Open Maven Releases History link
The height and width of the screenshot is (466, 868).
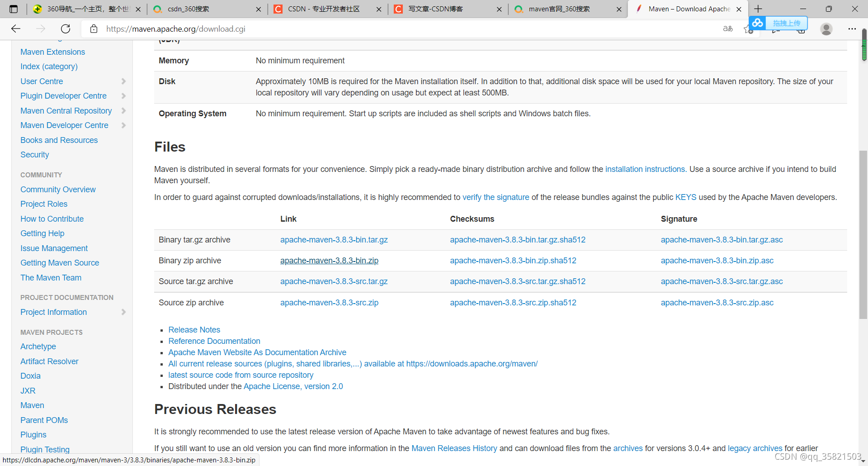point(454,448)
